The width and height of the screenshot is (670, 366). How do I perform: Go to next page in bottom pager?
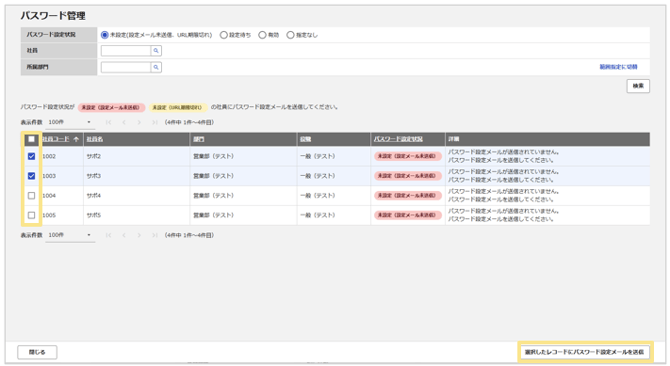(x=139, y=235)
